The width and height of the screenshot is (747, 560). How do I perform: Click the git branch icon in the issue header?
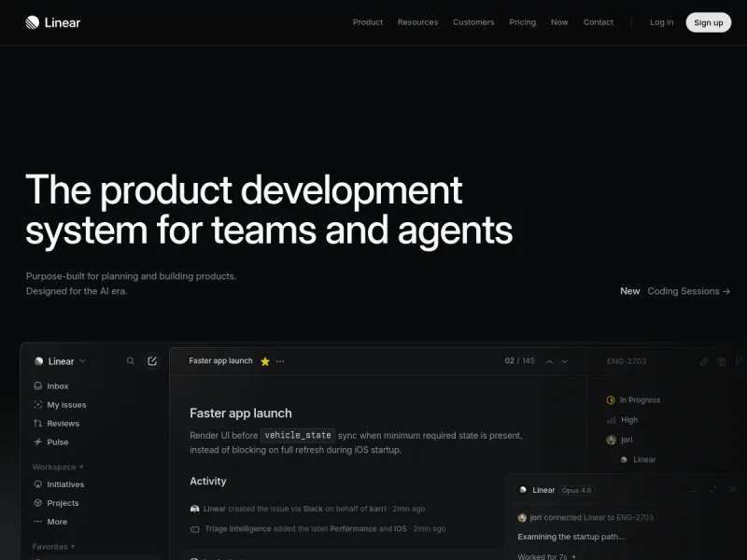click(x=739, y=361)
